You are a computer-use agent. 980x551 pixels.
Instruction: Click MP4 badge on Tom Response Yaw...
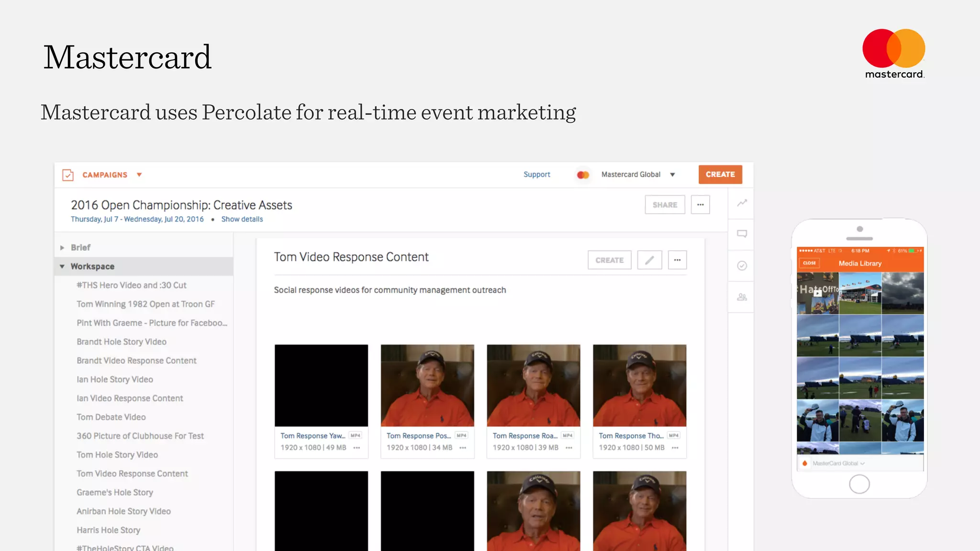(356, 435)
